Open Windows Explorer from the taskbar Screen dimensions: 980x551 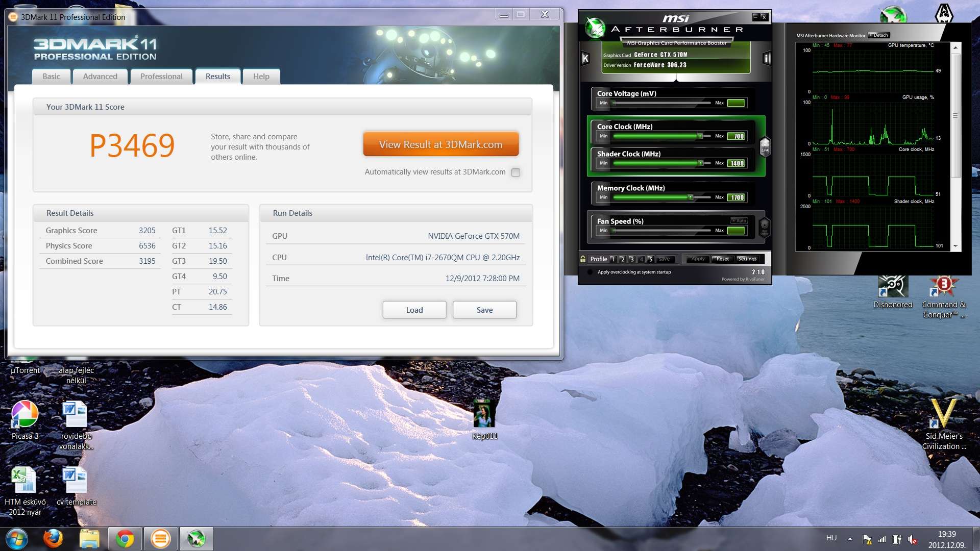(x=89, y=539)
